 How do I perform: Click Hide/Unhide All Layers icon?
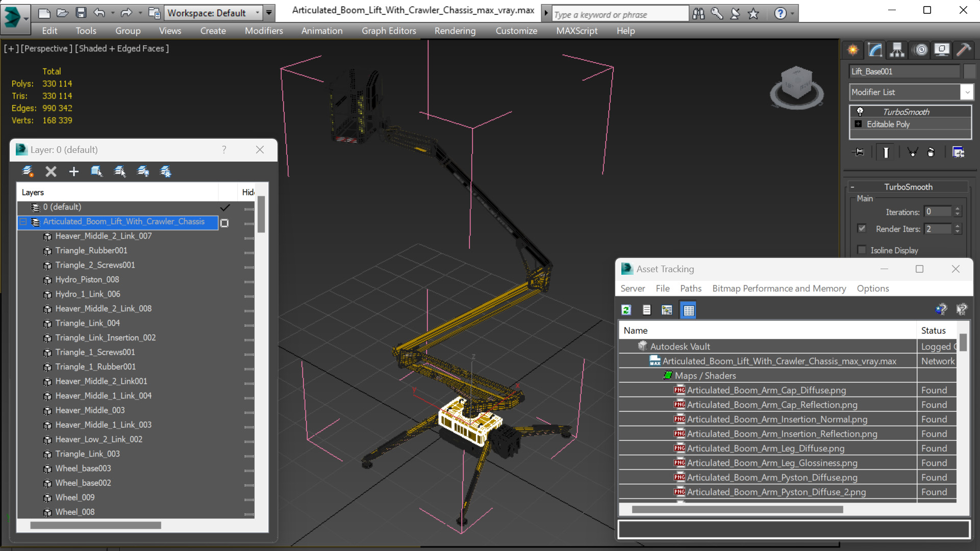[143, 172]
